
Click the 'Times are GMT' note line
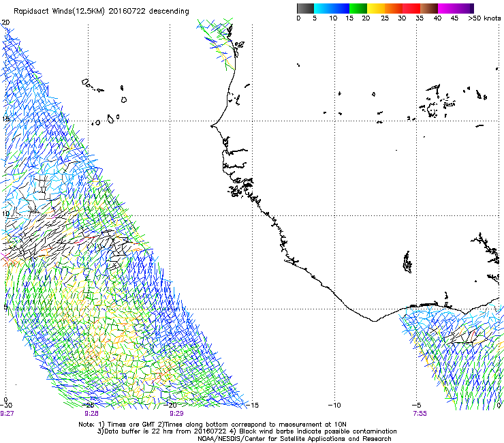click(x=212, y=425)
